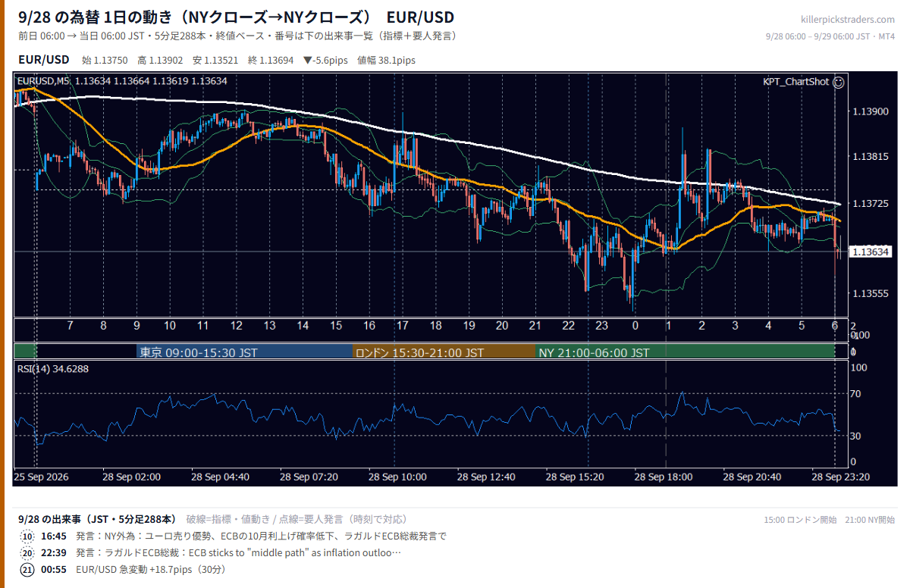910x588 pixels.
Task: Click the RSI 100 level label
Action: tap(858, 367)
